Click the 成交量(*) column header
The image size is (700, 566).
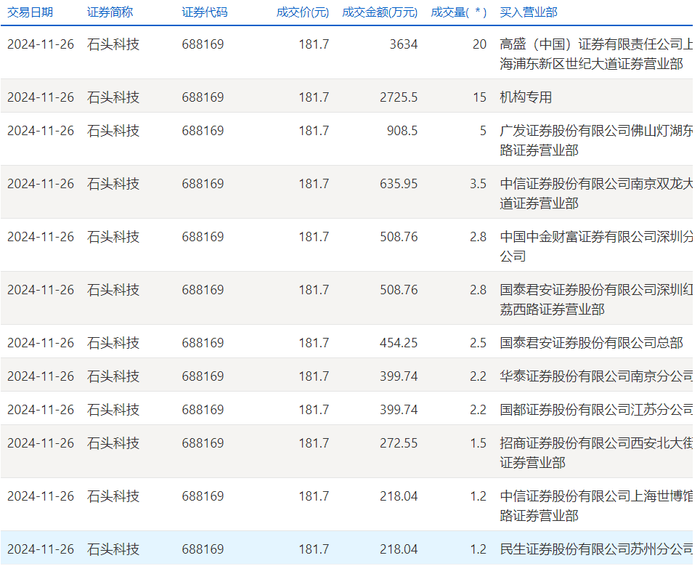[458, 12]
